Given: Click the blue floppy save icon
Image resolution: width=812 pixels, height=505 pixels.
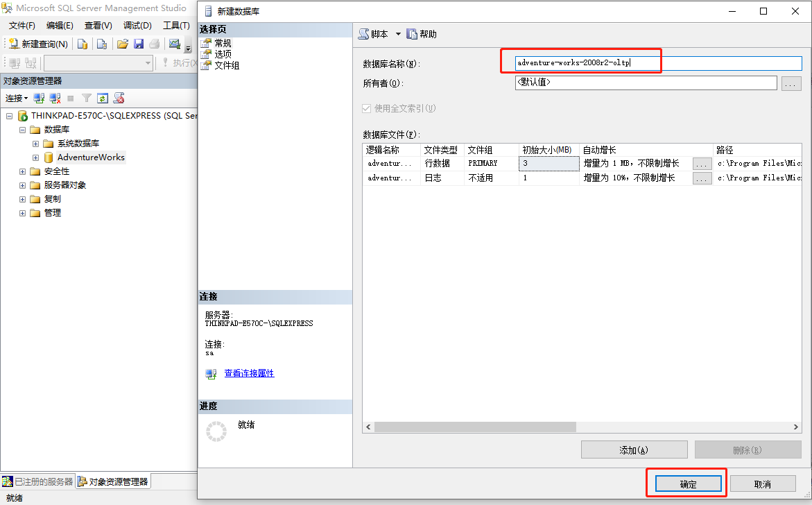Looking at the screenshot, I should 138,44.
